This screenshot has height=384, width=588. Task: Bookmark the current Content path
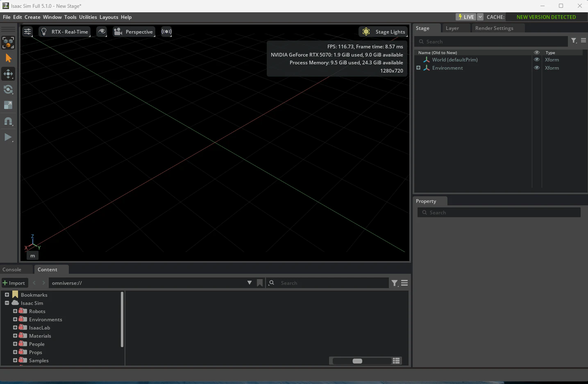[x=260, y=283]
